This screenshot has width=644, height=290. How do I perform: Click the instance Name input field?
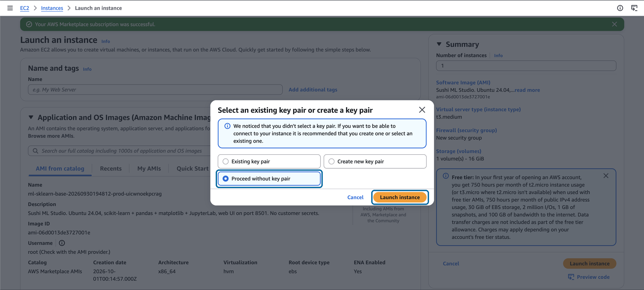[155, 90]
